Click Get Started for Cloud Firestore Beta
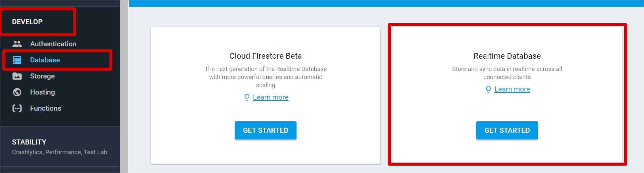 (266, 130)
